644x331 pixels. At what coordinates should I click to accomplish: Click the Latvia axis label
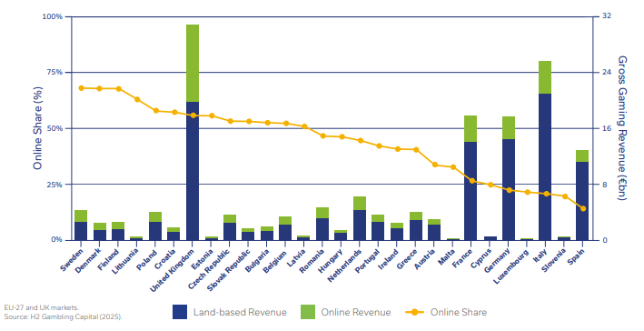(297, 257)
